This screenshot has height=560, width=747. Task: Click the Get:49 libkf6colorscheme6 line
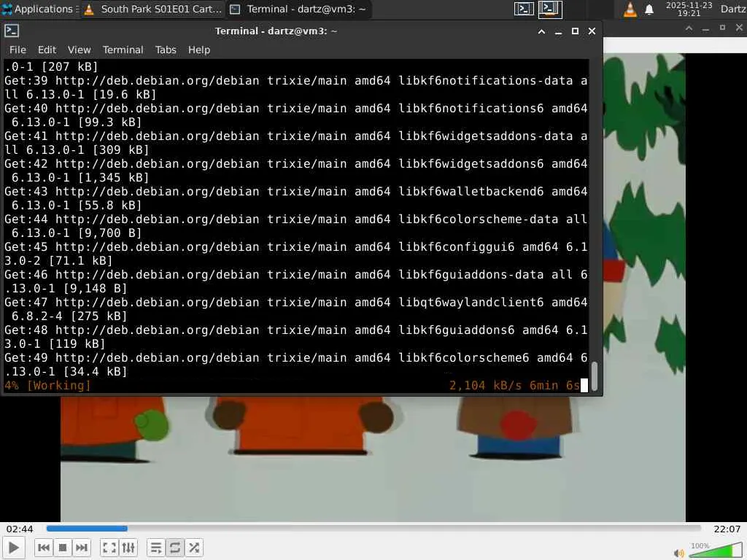296,365
